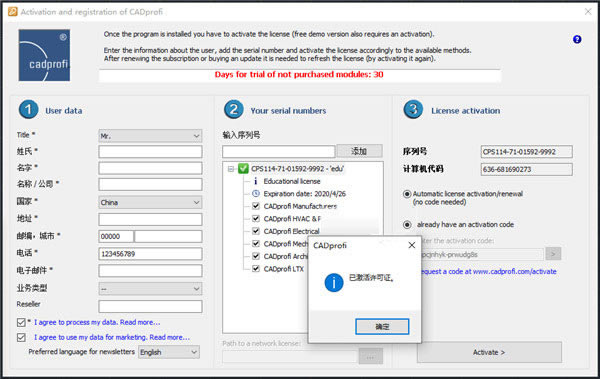Click the 姓氏 surname input field
Image resolution: width=600 pixels, height=379 pixels.
(x=150, y=152)
